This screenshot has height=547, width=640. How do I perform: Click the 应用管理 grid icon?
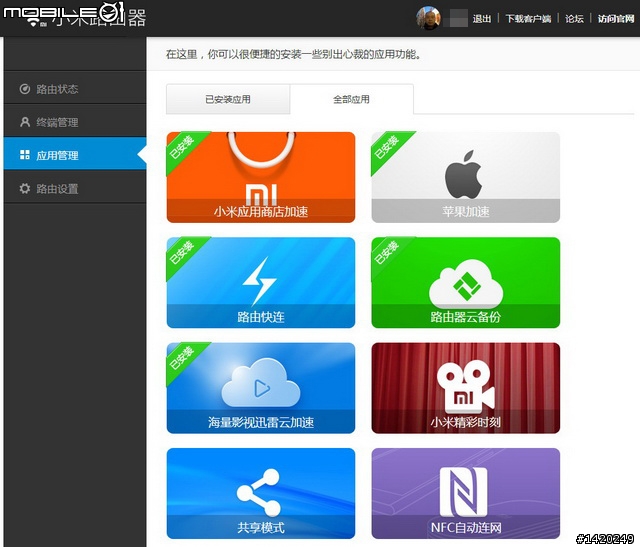[x=25, y=155]
